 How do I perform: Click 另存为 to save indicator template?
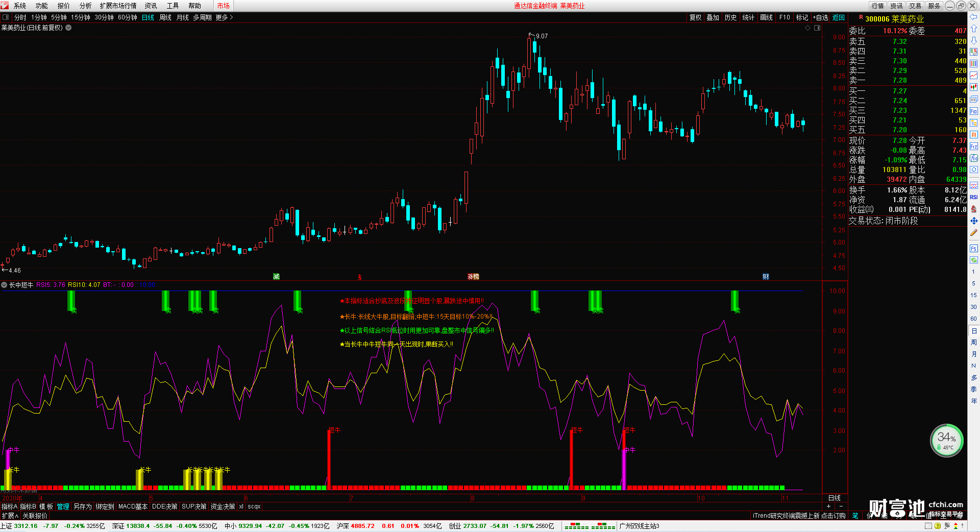(83, 506)
